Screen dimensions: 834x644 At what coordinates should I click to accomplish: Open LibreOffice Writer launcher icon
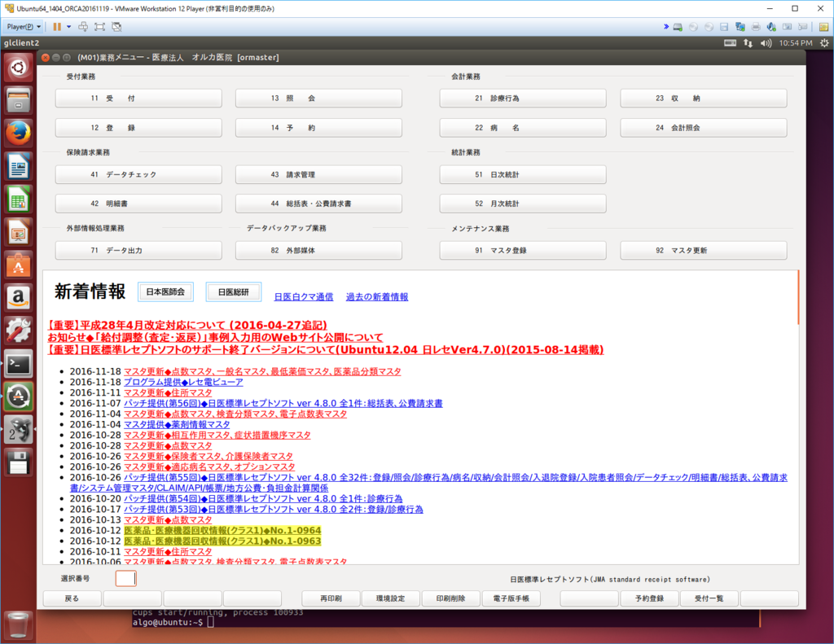coord(18,166)
